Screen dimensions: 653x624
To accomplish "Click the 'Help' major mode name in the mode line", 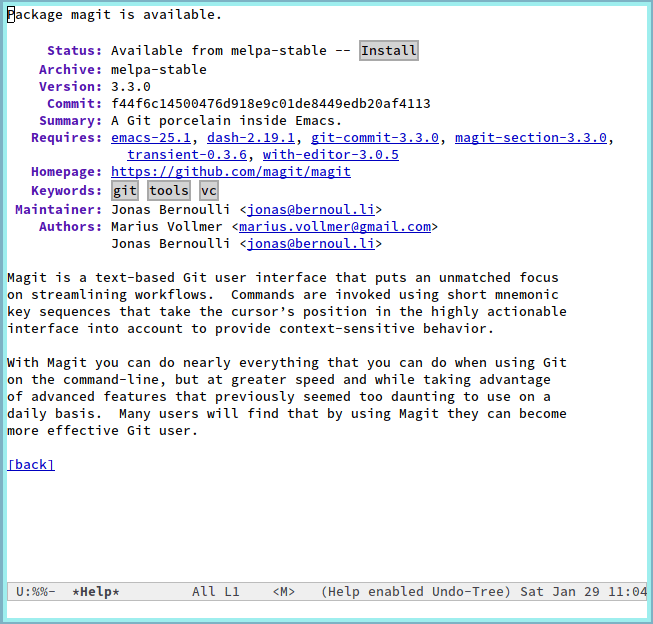I will pyautogui.click(x=343, y=592).
